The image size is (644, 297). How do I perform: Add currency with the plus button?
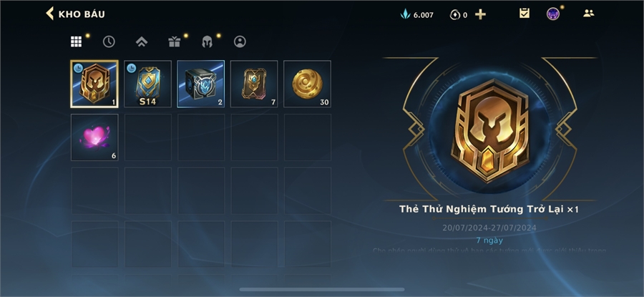[480, 14]
